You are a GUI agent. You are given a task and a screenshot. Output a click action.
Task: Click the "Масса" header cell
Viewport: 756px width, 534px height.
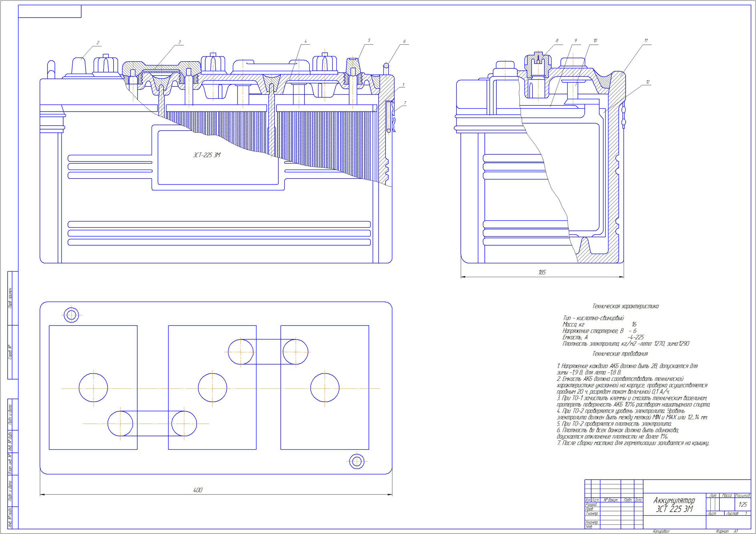click(x=727, y=496)
